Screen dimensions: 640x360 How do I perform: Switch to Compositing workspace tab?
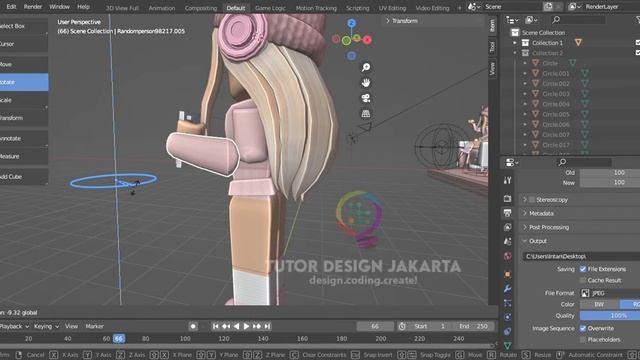point(200,8)
